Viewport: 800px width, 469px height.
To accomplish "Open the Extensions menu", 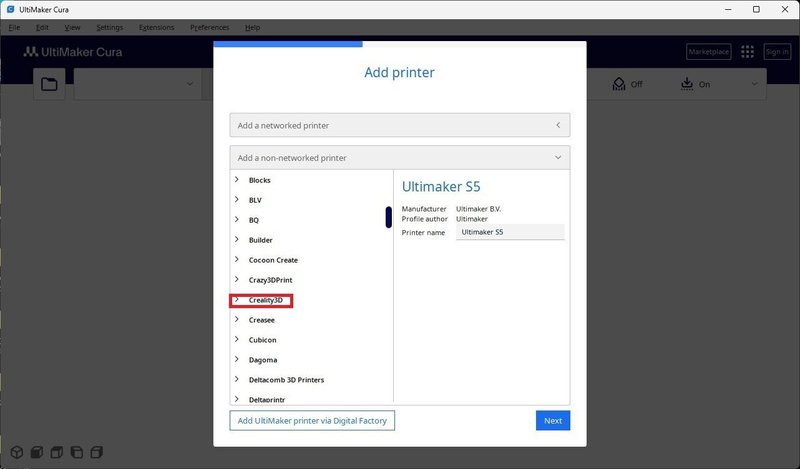I will 157,28.
